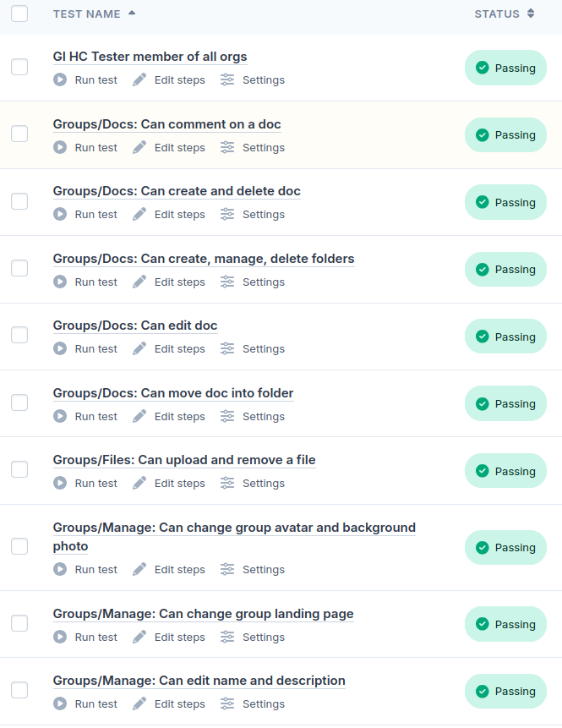The image size is (562, 728).
Task: Click Passing badge for Can move doc into folder
Action: [x=505, y=403]
